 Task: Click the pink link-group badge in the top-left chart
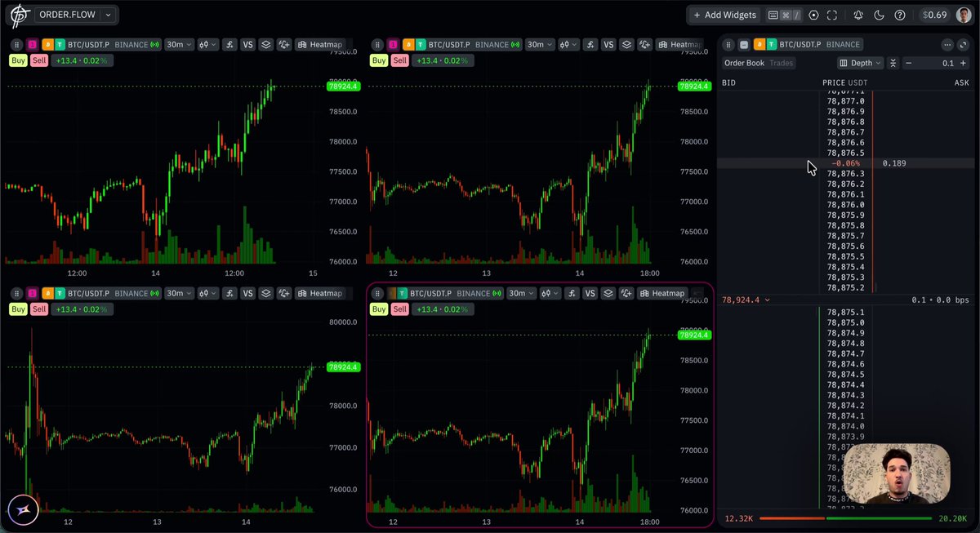[33, 44]
